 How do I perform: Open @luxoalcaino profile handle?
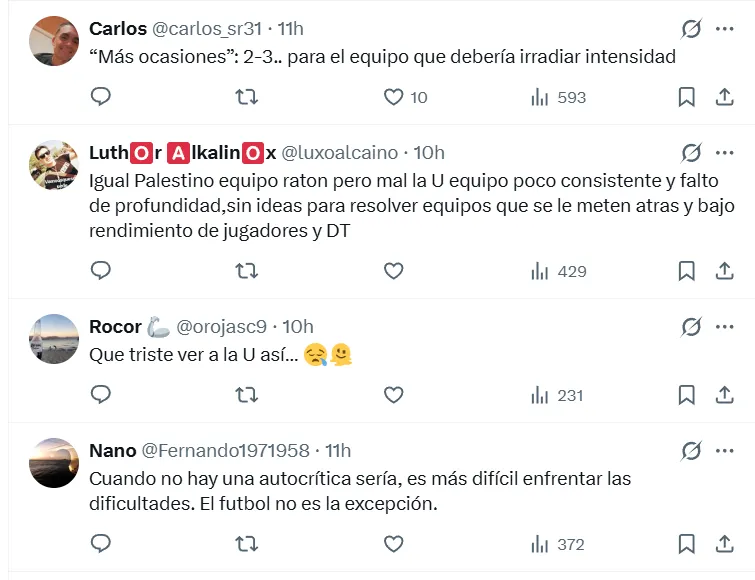339,153
